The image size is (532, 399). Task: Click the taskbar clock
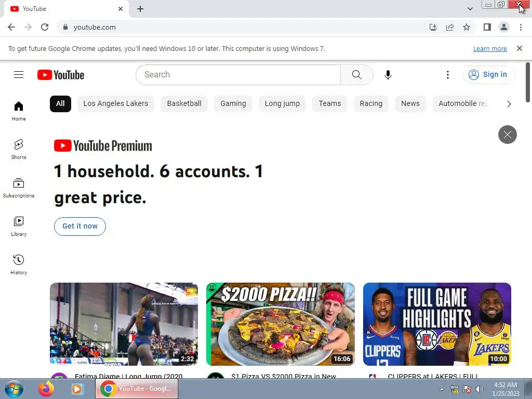click(506, 389)
